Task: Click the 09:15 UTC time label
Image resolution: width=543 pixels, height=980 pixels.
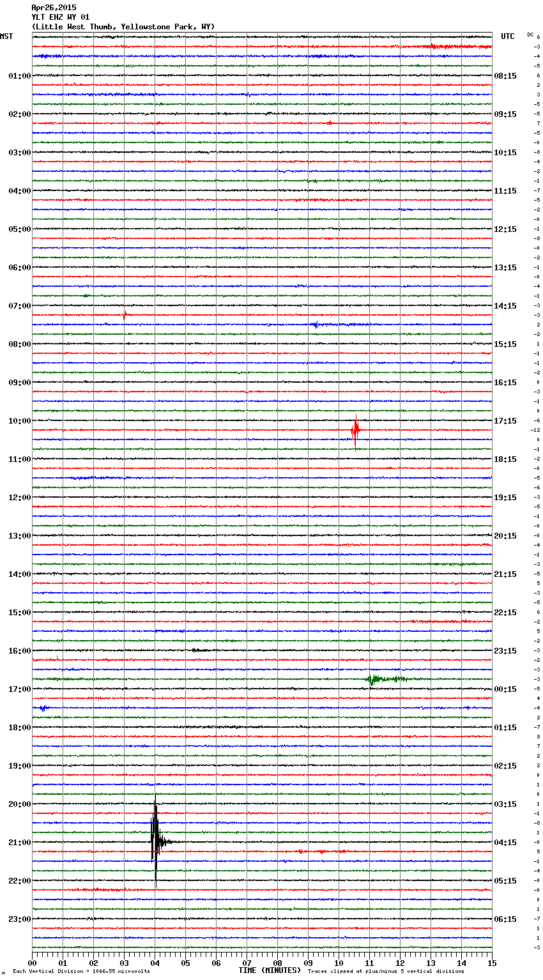Action: click(505, 114)
